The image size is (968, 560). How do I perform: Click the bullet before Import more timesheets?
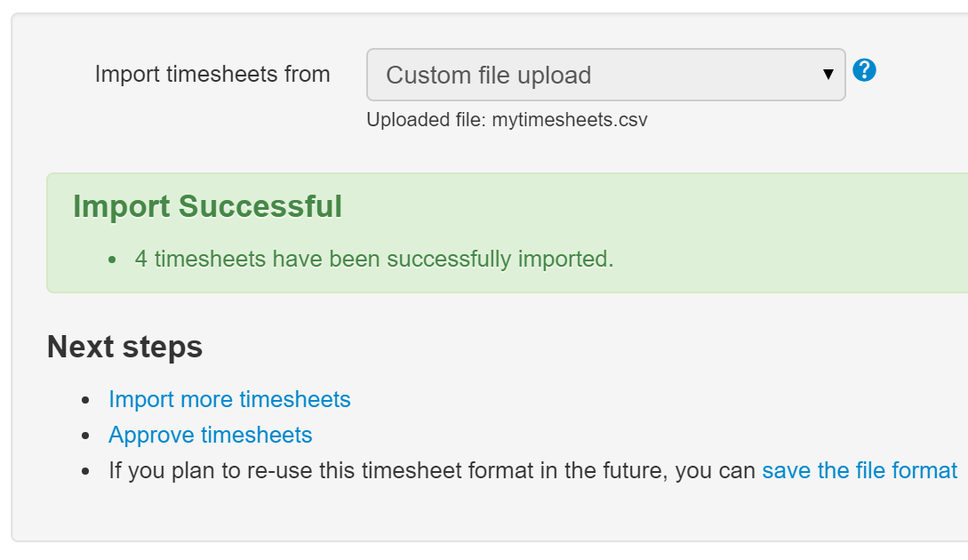tap(86, 401)
